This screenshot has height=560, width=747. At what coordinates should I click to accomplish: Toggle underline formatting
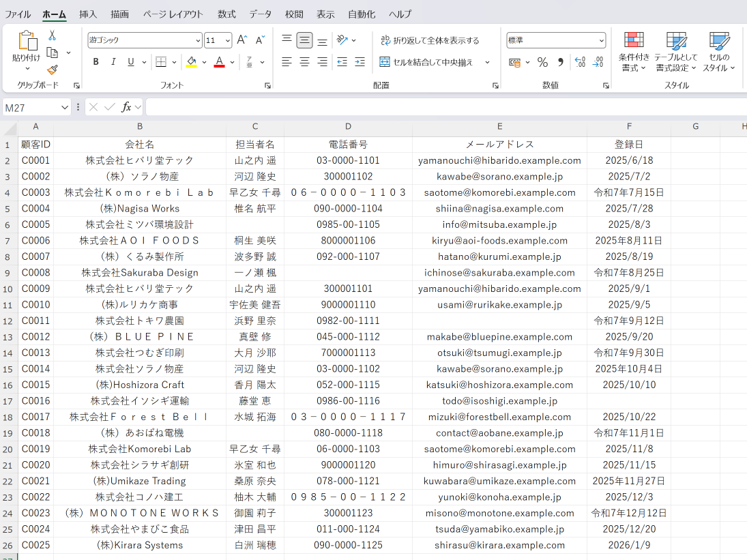pos(131,62)
